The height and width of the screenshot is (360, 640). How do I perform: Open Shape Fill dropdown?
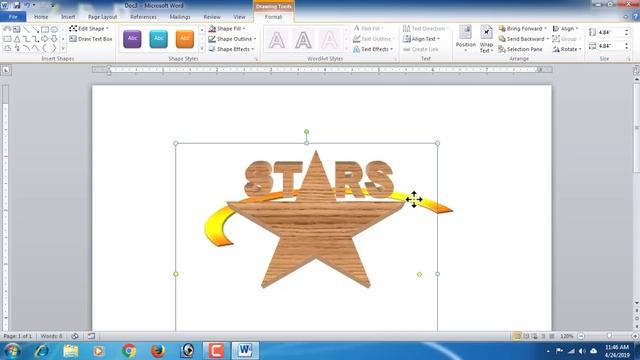pos(227,29)
